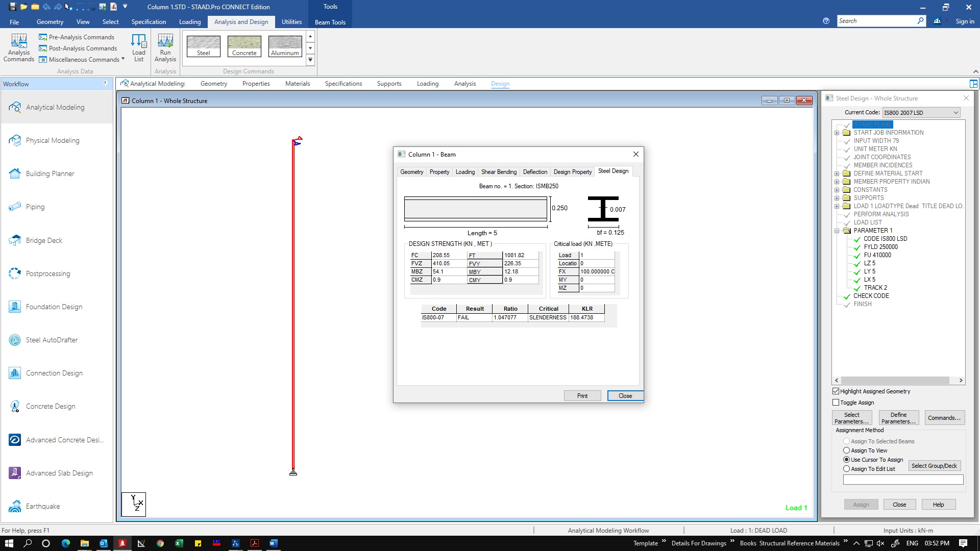Collapse the PARAMETER 1 tree node
The height and width of the screenshot is (551, 980).
click(x=837, y=231)
